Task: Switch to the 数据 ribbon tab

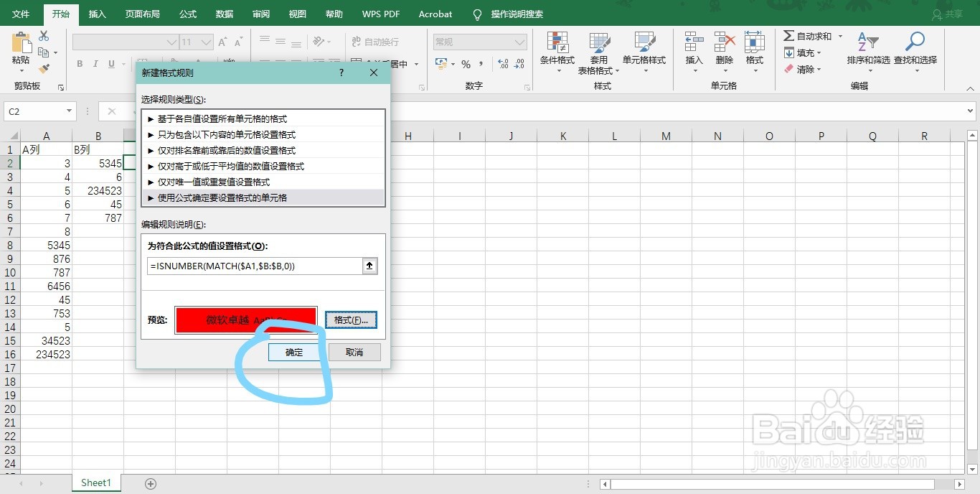Action: click(223, 13)
